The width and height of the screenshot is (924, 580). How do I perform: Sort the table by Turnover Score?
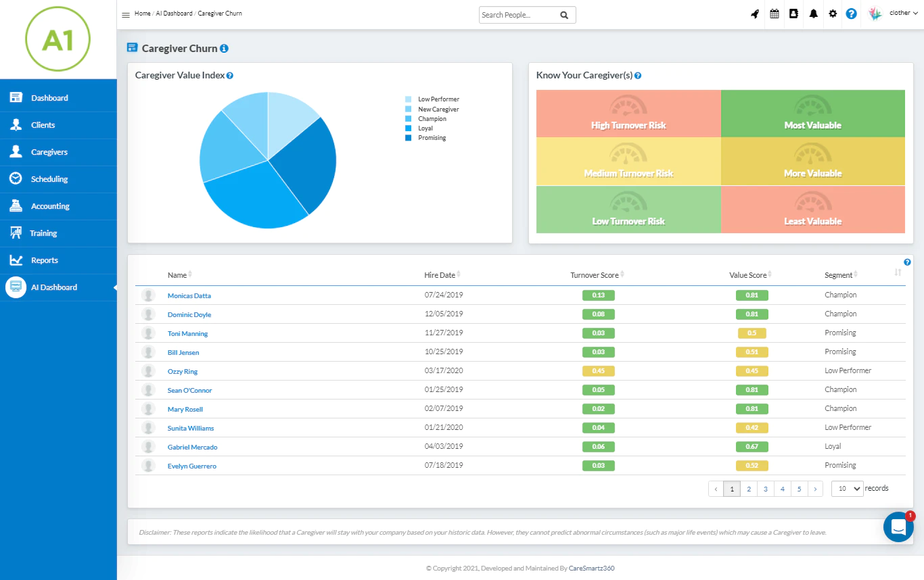pyautogui.click(x=597, y=275)
